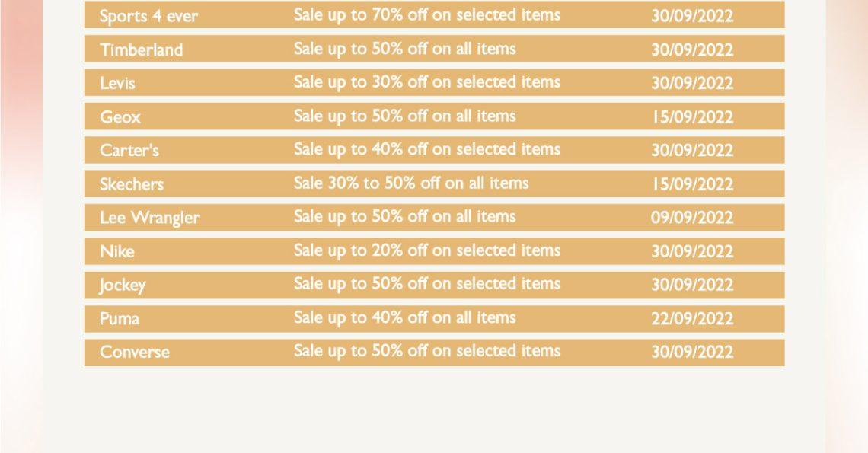Select Levis 30% off offer text
868x453 pixels.
[427, 82]
